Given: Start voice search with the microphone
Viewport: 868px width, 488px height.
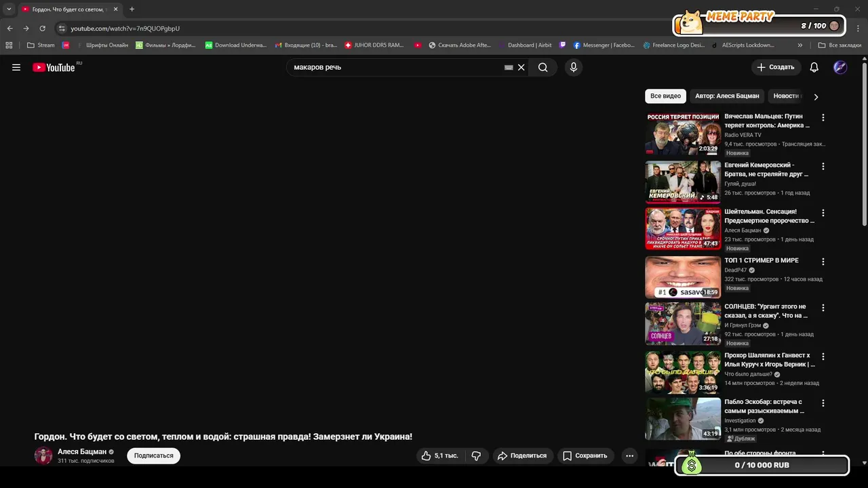Looking at the screenshot, I should tap(574, 67).
